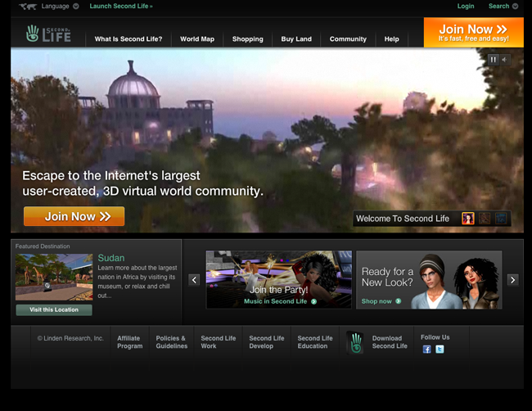Select the avatar face slide thumbnail
The image size is (532, 411).
point(468,219)
